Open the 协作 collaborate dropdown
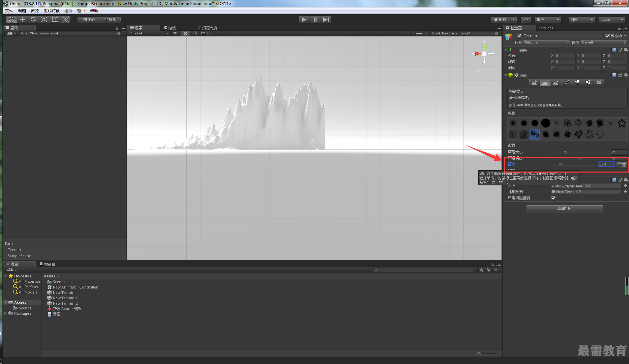The image size is (629, 364). click(504, 20)
